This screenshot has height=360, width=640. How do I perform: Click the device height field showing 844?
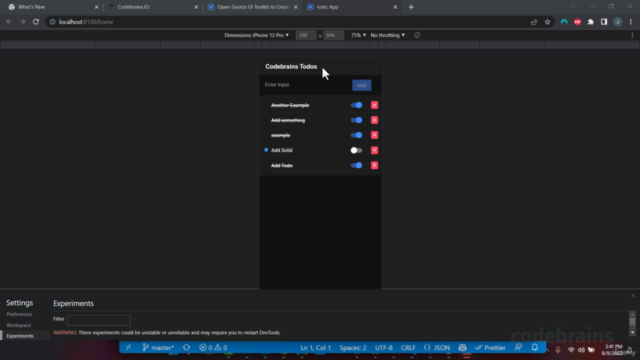pyautogui.click(x=333, y=36)
